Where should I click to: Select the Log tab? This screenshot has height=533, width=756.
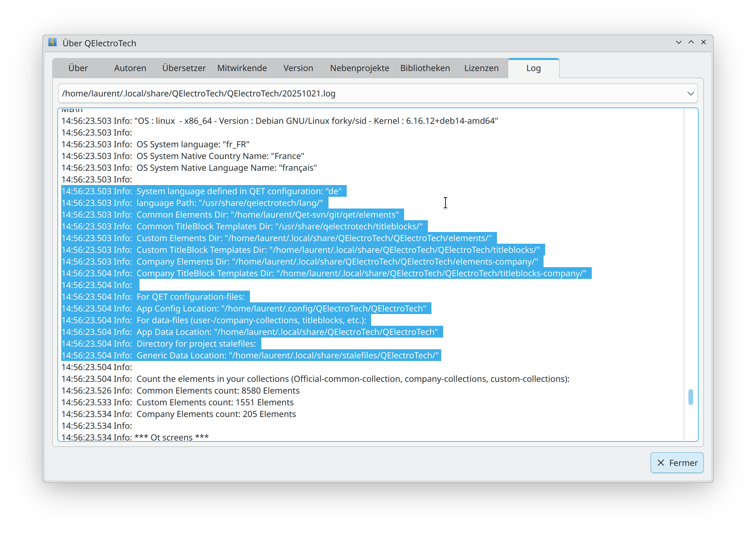click(533, 68)
